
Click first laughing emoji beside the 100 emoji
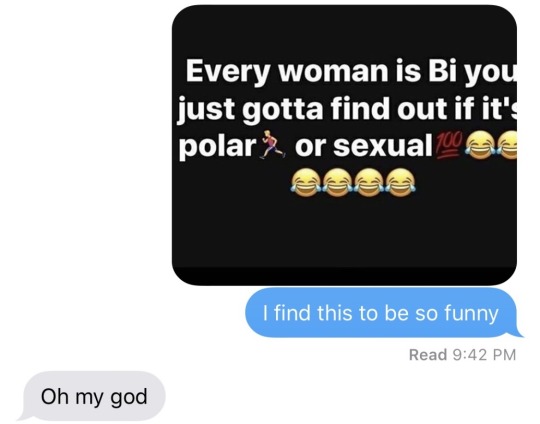[x=480, y=145]
